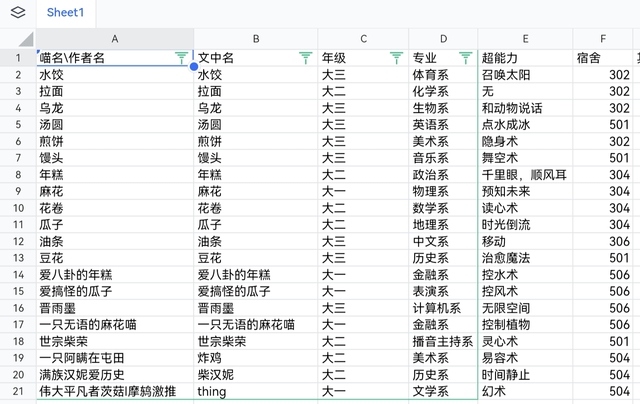Select column B header
Screen dimensions: 640x404
[x=256, y=39]
